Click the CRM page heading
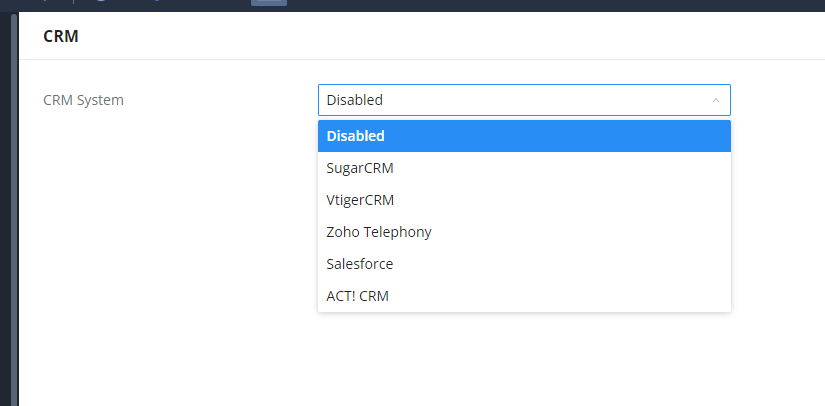 point(61,36)
